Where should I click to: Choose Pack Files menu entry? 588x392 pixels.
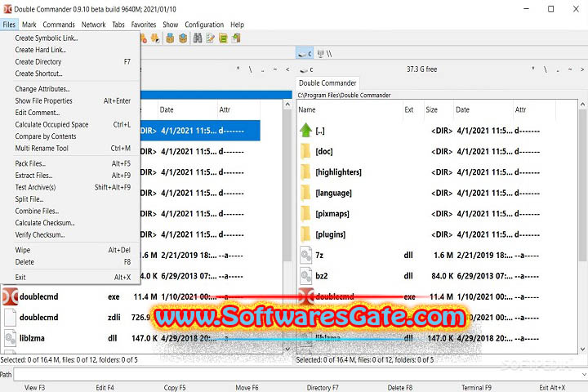(70, 163)
